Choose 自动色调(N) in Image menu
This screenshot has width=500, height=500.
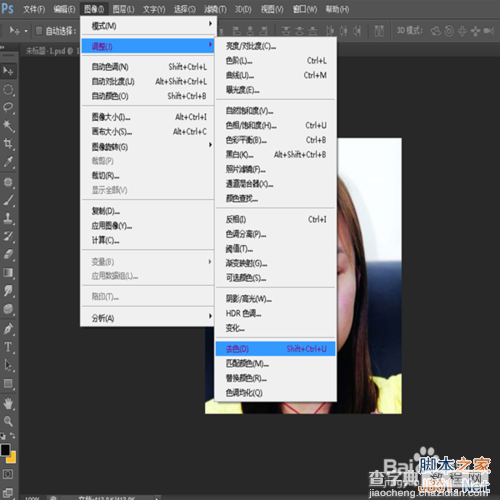click(x=149, y=67)
